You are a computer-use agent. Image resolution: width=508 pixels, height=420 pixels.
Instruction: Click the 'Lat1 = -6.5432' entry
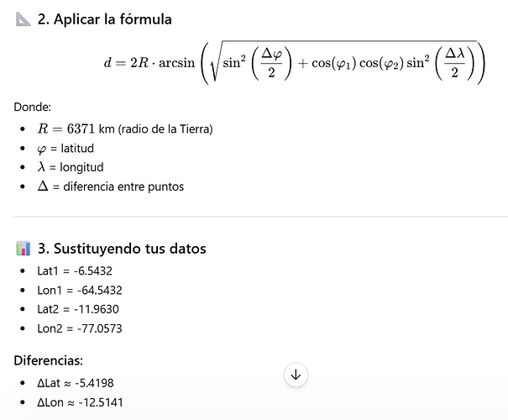(75, 271)
